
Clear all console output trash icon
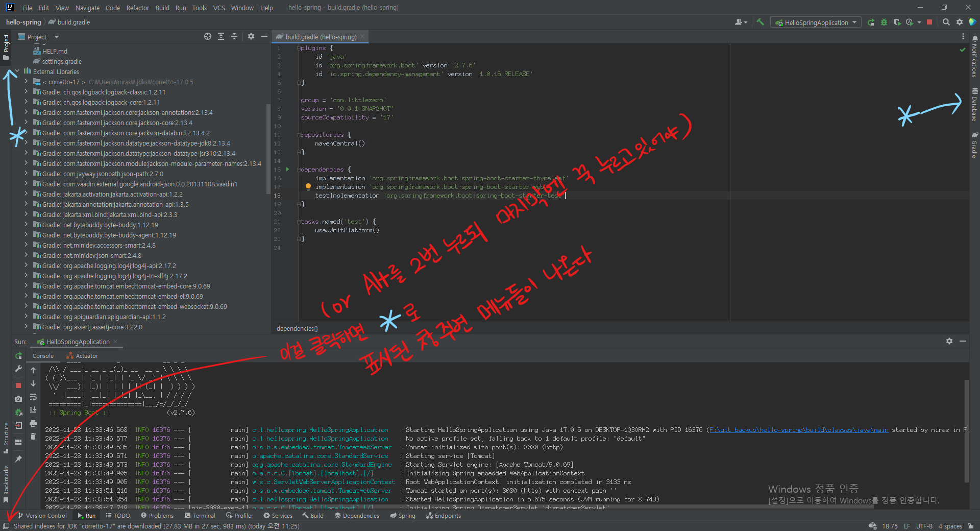click(33, 436)
